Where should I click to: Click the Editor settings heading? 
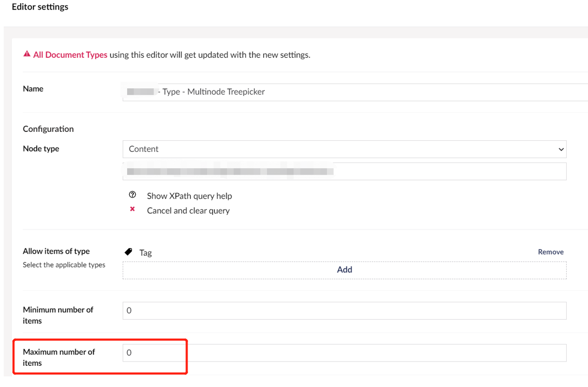[x=40, y=7]
